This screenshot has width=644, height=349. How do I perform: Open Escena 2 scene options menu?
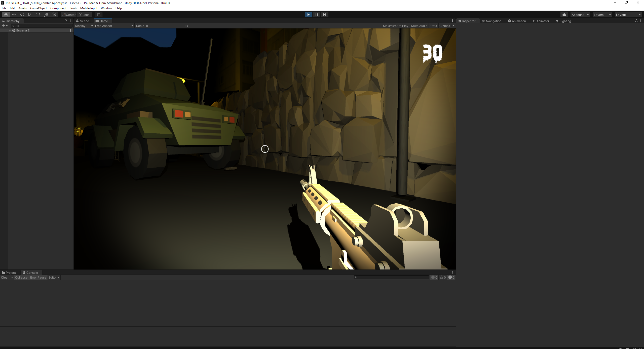(70, 30)
